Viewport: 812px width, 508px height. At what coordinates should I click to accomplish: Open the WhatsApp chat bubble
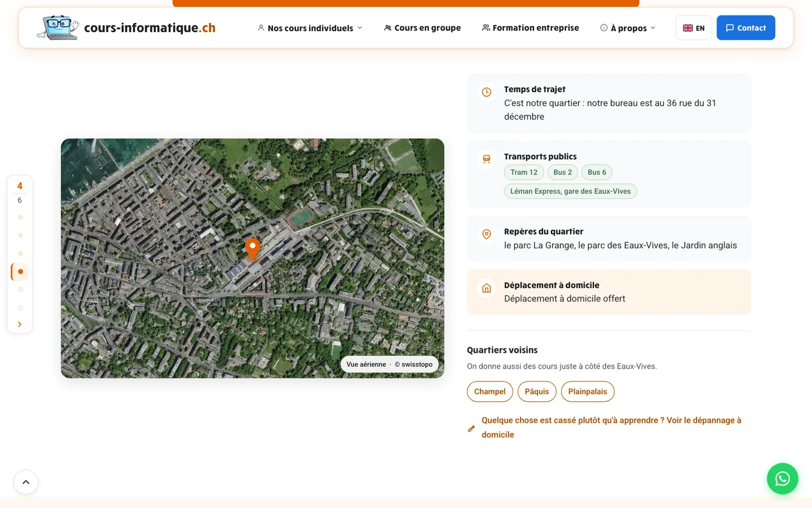click(783, 479)
